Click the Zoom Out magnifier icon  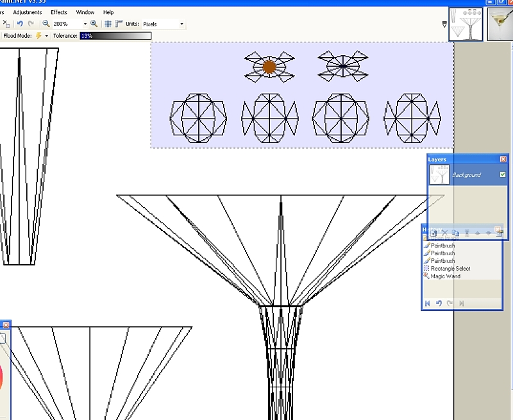pyautogui.click(x=46, y=24)
